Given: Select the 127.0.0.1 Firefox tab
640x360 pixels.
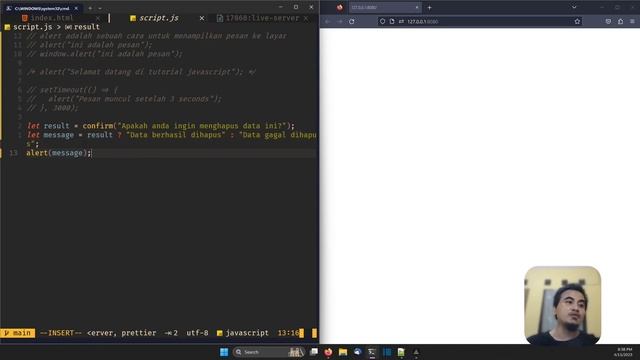Looking at the screenshot, I should pyautogui.click(x=384, y=7).
